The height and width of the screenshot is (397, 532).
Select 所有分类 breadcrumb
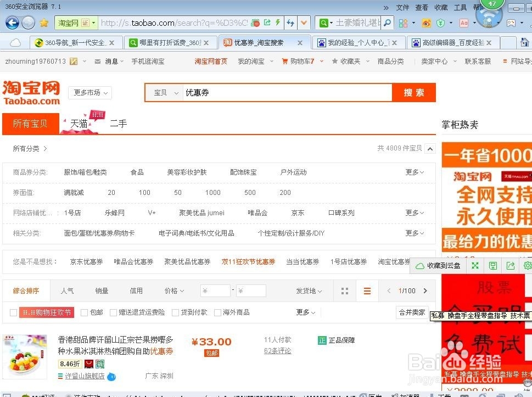[x=26, y=149]
